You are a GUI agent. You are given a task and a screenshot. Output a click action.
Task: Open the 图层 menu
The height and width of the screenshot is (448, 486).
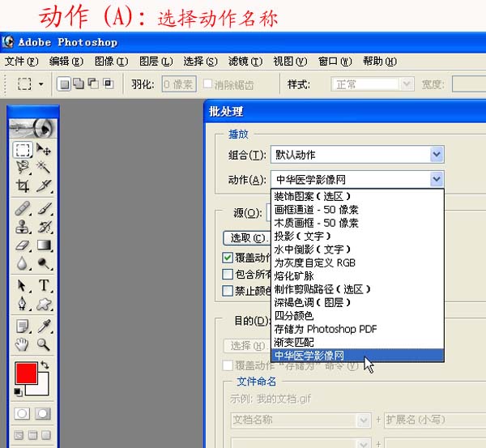coord(156,62)
